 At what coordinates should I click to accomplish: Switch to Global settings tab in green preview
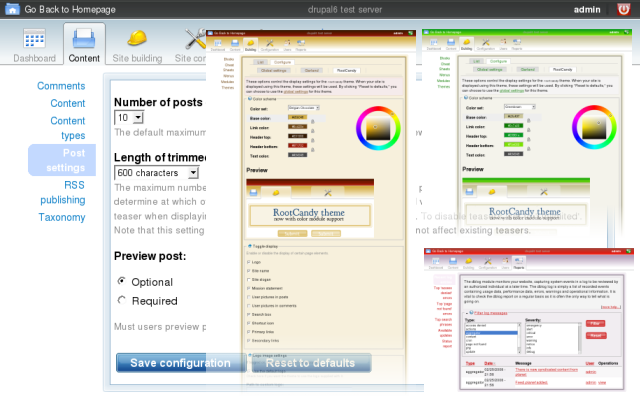tap(490, 70)
